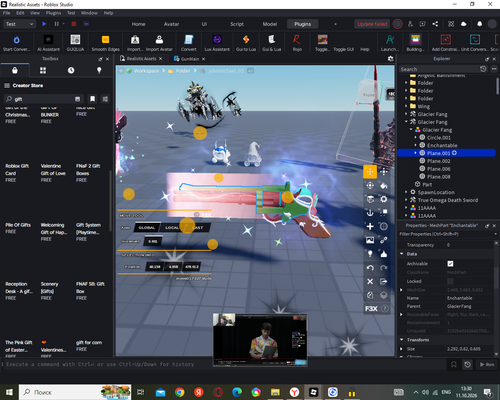Click the Explorer search field
Viewport: 500px width, 400px height.
coord(438,69)
